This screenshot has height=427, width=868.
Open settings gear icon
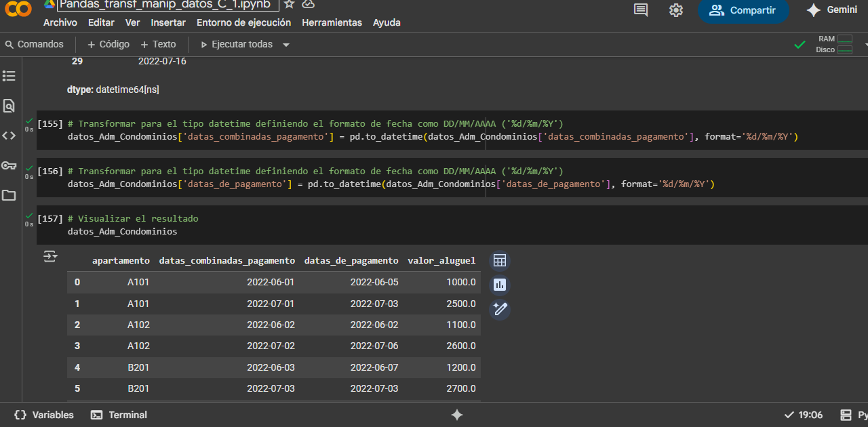[676, 10]
